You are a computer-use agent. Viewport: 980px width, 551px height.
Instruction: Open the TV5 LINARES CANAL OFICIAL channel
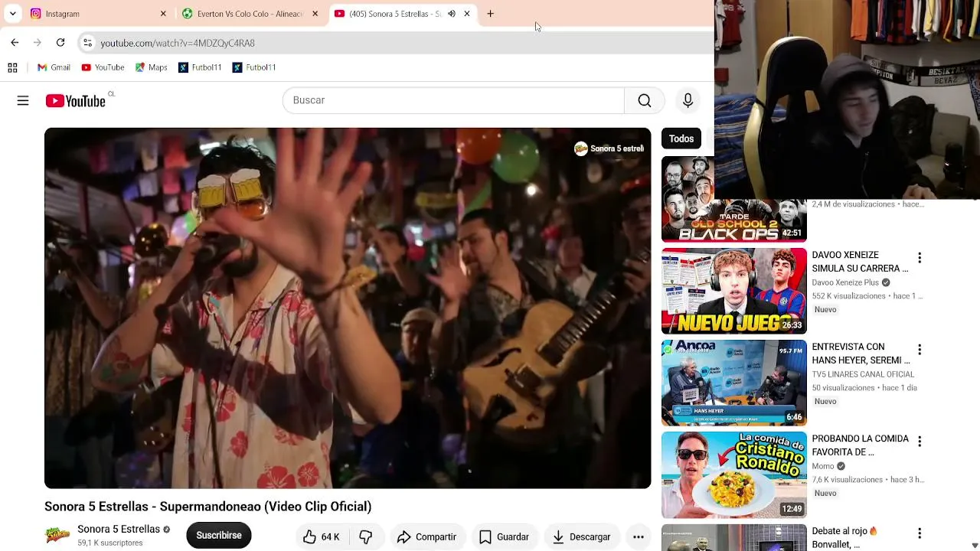point(863,374)
